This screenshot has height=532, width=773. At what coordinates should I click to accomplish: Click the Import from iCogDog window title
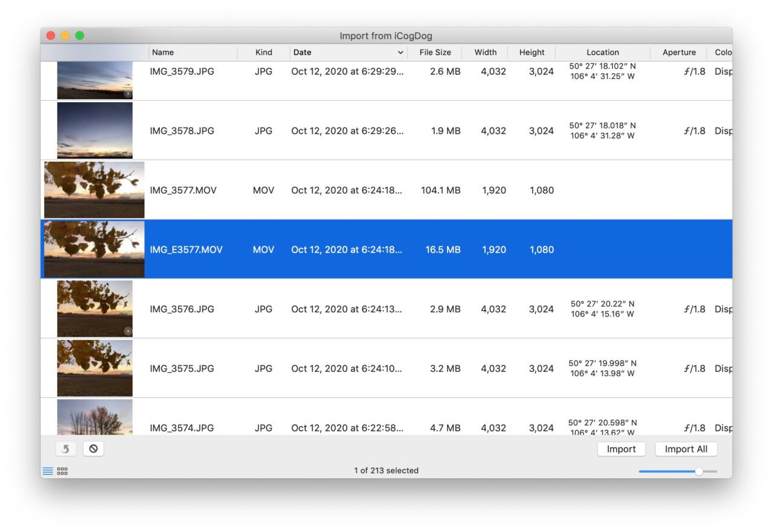[x=386, y=36]
